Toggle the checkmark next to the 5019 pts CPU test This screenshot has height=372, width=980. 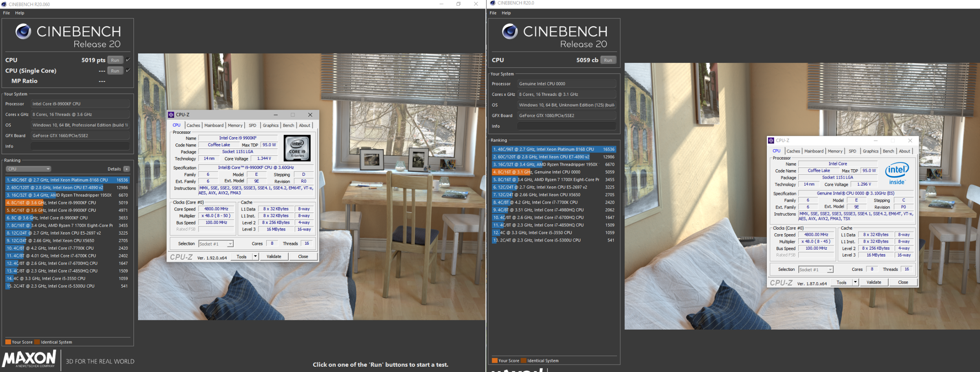coord(128,60)
